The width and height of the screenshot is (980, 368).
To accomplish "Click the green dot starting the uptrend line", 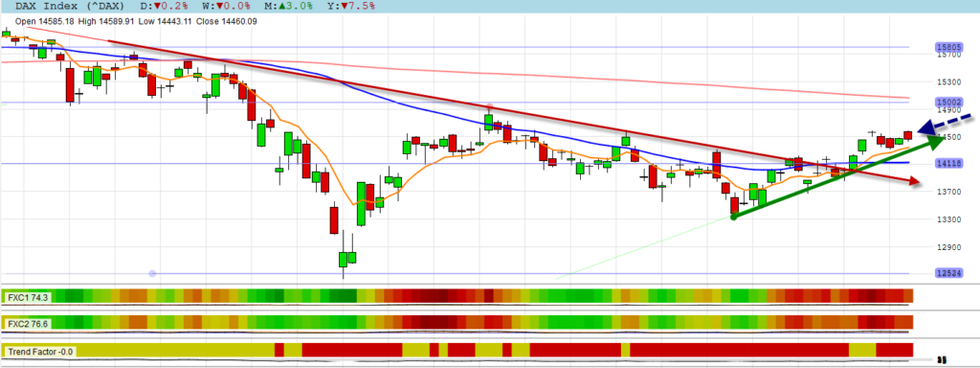I will pos(734,217).
